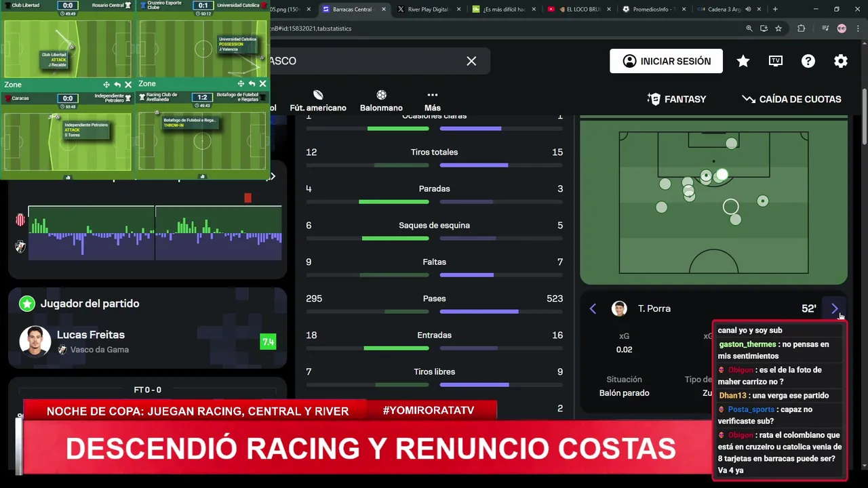Viewport: 868px width, 488px height.
Task: Open Caída de cuotas section
Action: (x=791, y=99)
